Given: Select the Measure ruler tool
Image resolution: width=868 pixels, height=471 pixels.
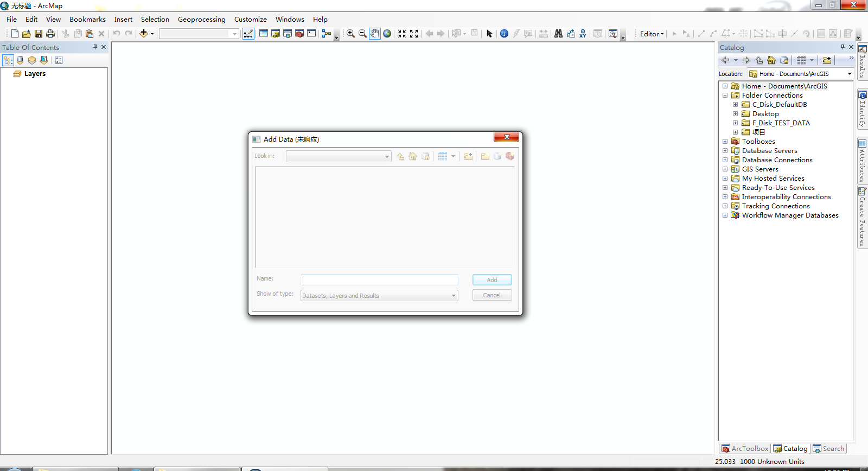Looking at the screenshot, I should pyautogui.click(x=544, y=34).
